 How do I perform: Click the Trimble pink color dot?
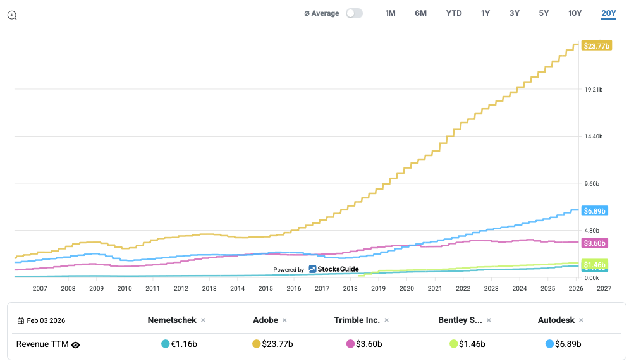tap(350, 344)
